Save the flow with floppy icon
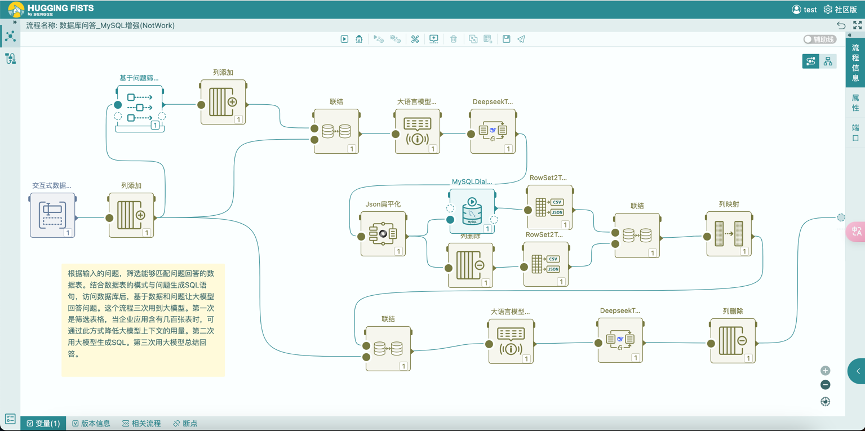This screenshot has height=431, width=866. (x=506, y=39)
